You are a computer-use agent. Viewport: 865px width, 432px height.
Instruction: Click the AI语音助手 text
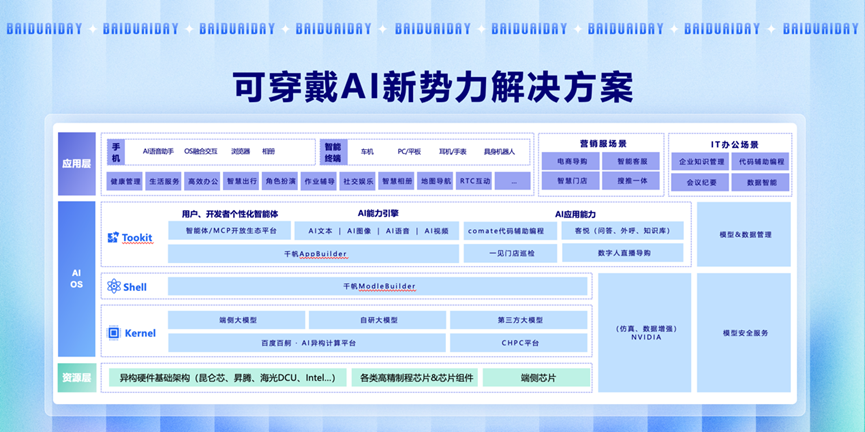[158, 151]
